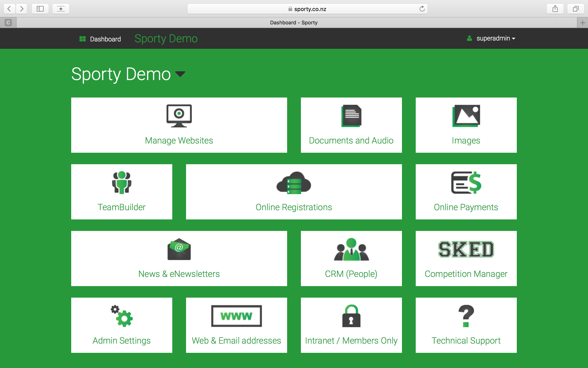Image resolution: width=588 pixels, height=368 pixels.
Task: Open the Manage Websites link
Action: pos(179,141)
